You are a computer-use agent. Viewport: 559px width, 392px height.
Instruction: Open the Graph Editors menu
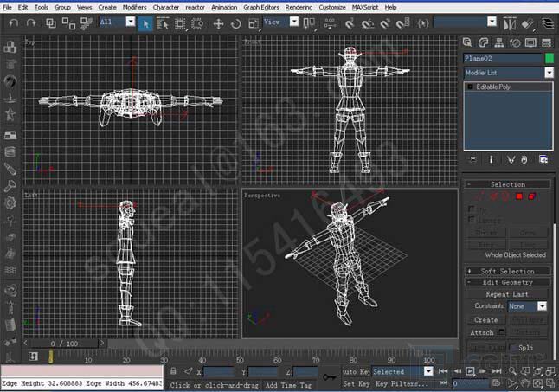[x=261, y=7]
